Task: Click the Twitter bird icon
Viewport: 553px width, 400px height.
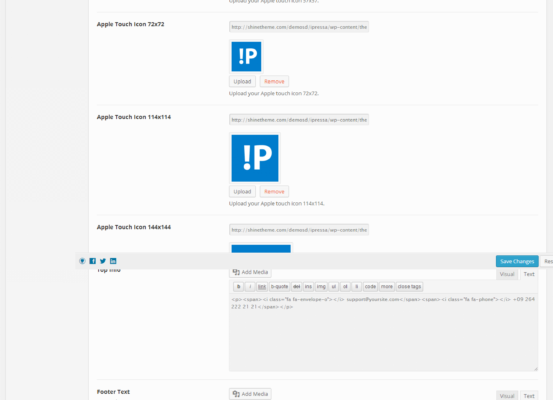Action: click(x=103, y=261)
